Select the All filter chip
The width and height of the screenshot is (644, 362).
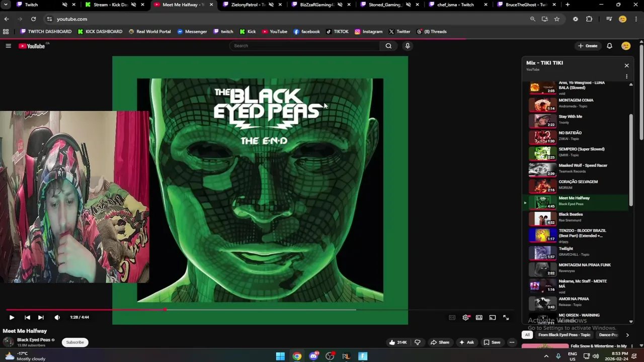point(527,335)
